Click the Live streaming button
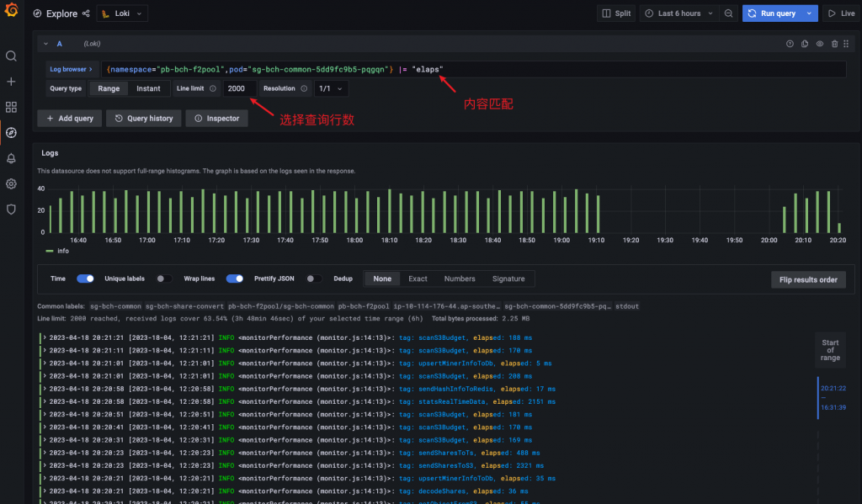This screenshot has height=504, width=862. (842, 13)
